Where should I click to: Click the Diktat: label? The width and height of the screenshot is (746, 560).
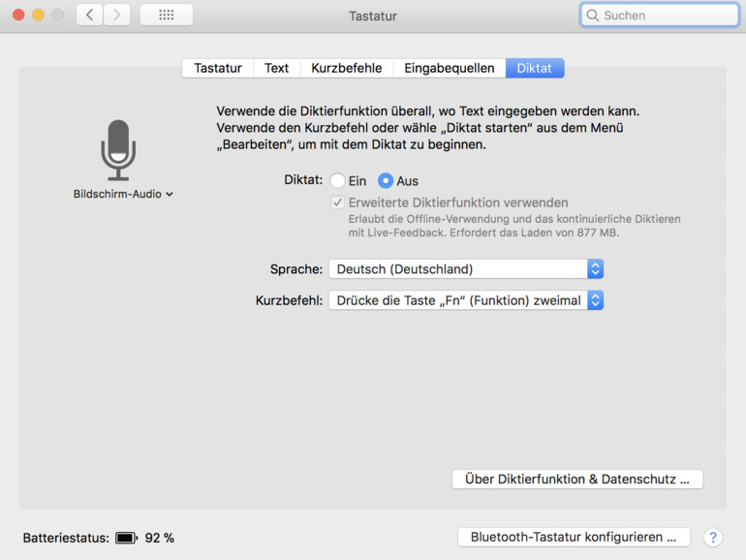click(x=303, y=180)
